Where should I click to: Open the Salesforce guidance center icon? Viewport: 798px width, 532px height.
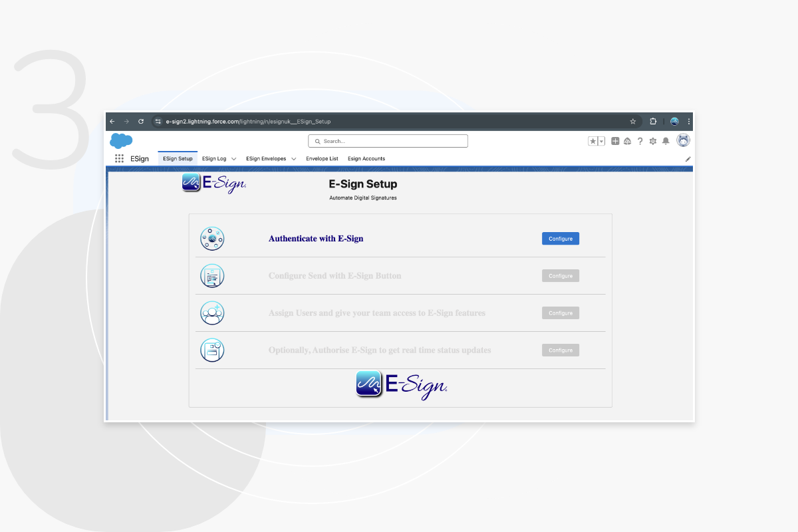point(627,141)
